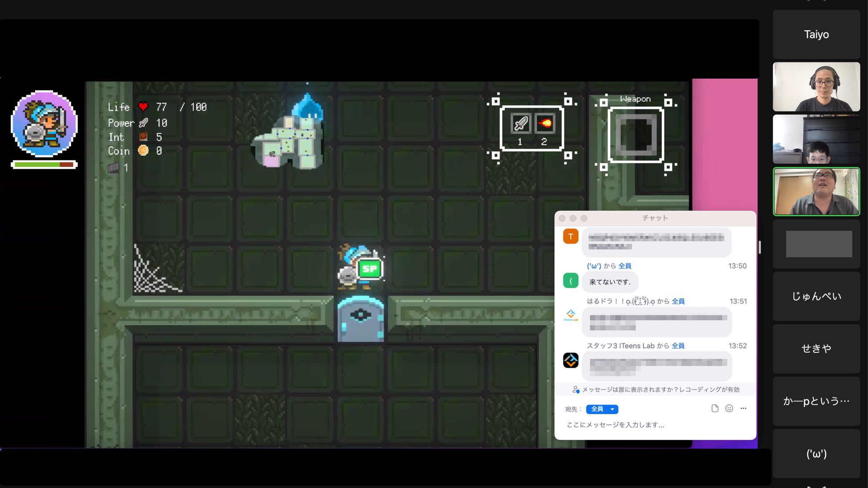
Task: Click the player character portrait avatar
Action: pos(44,124)
